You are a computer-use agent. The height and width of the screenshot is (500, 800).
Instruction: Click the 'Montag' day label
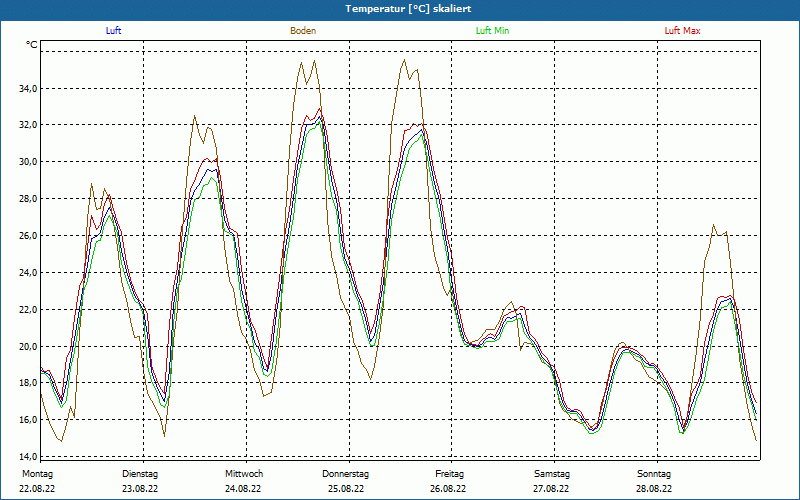37,474
